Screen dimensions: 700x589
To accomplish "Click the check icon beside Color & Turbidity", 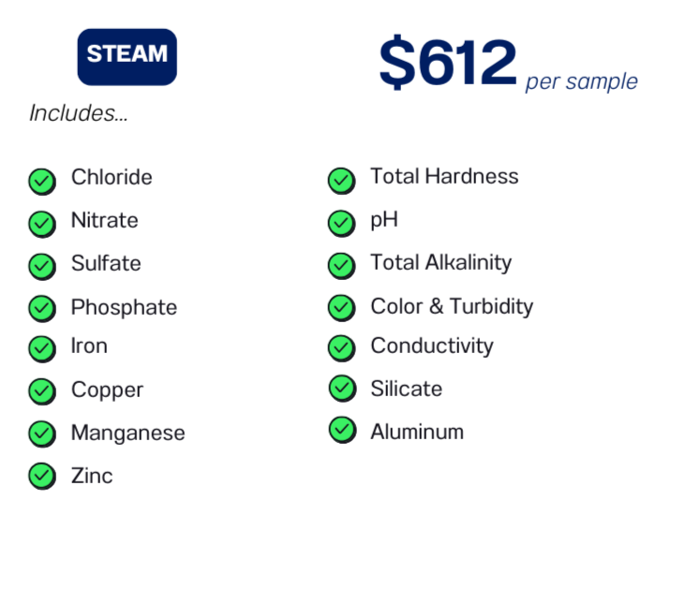I will pyautogui.click(x=342, y=308).
